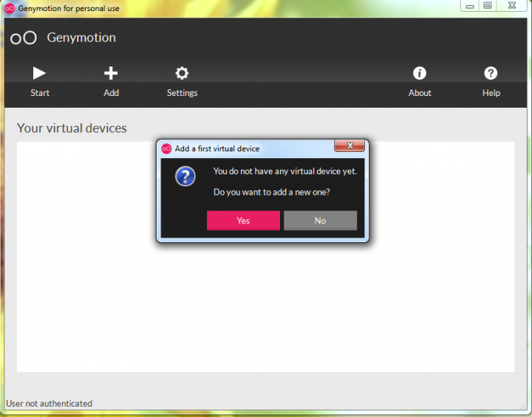Click the About info icon
Image resolution: width=532 pixels, height=417 pixels.
[x=420, y=73]
